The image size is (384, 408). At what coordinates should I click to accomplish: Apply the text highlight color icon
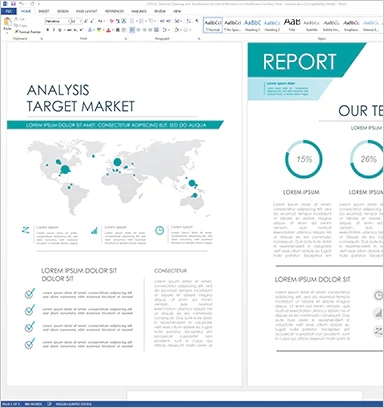pos(99,30)
